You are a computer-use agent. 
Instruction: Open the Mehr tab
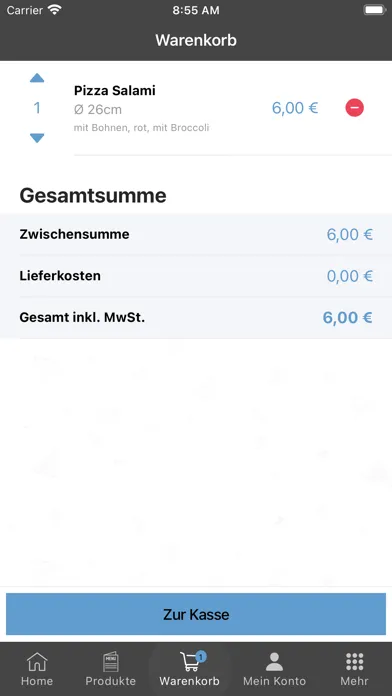click(354, 669)
